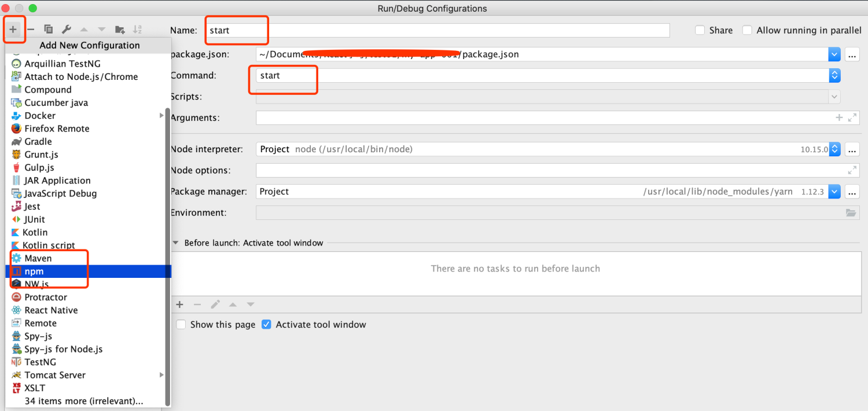
Task: Enable the Share checkbox
Action: pos(700,30)
